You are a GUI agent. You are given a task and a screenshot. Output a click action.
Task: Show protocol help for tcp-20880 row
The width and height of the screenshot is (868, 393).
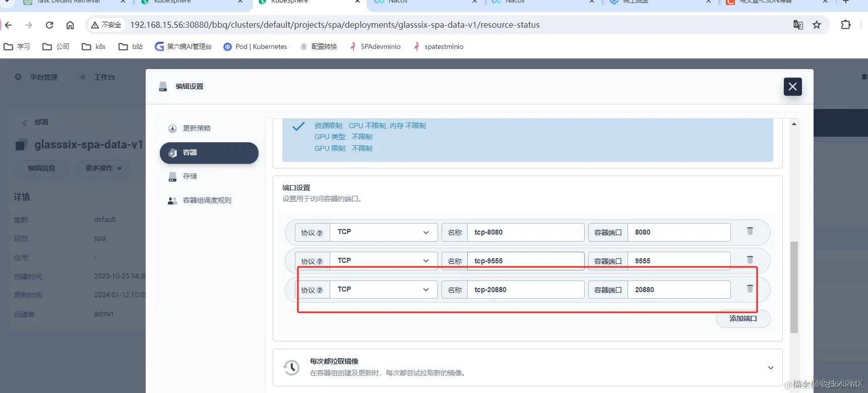[x=320, y=291]
